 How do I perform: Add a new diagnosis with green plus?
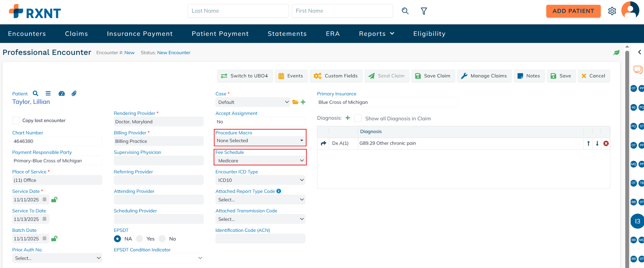tap(347, 118)
